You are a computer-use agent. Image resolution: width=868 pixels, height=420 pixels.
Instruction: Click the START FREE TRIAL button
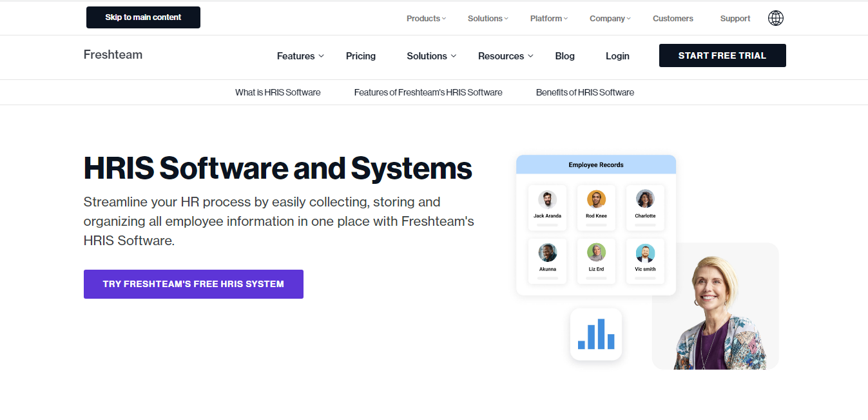722,55
